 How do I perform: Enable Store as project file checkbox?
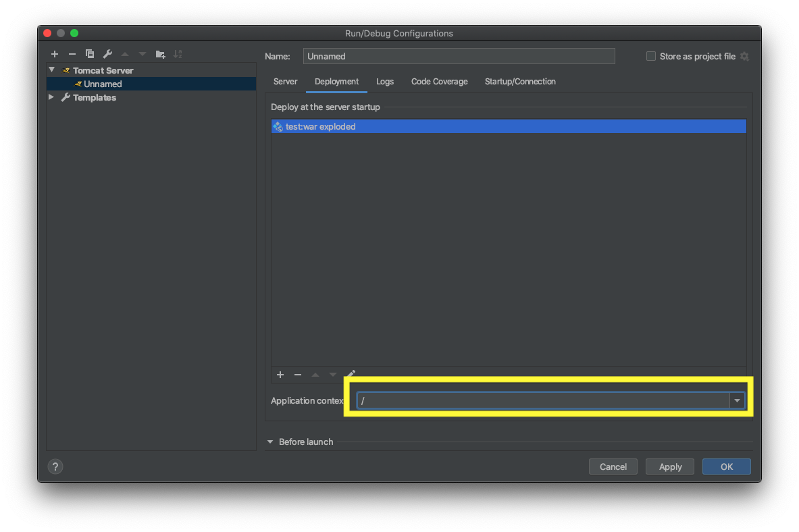650,56
